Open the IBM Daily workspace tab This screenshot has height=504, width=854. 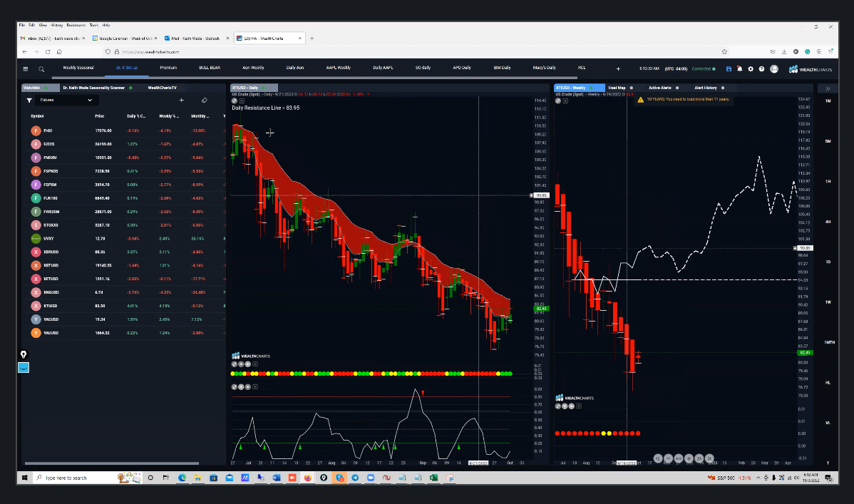click(502, 68)
